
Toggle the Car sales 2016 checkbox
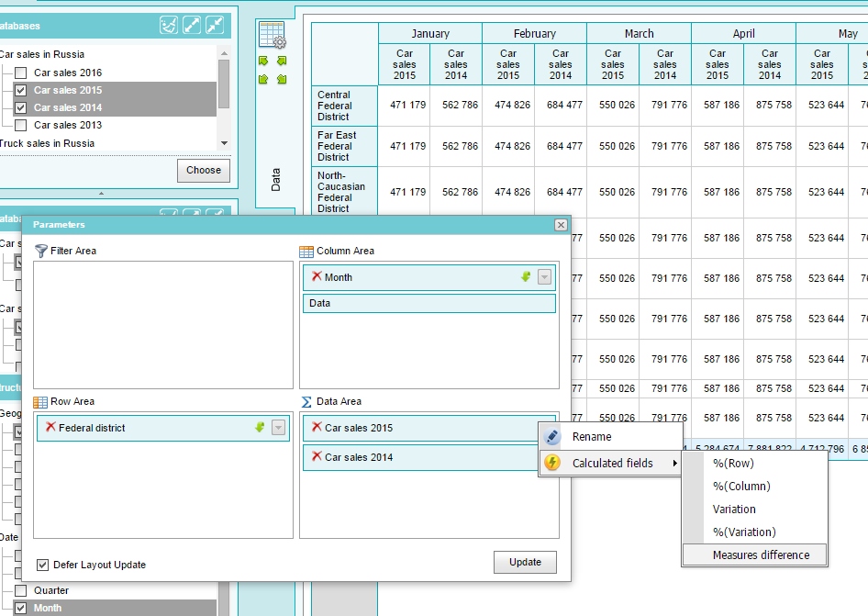[x=20, y=73]
